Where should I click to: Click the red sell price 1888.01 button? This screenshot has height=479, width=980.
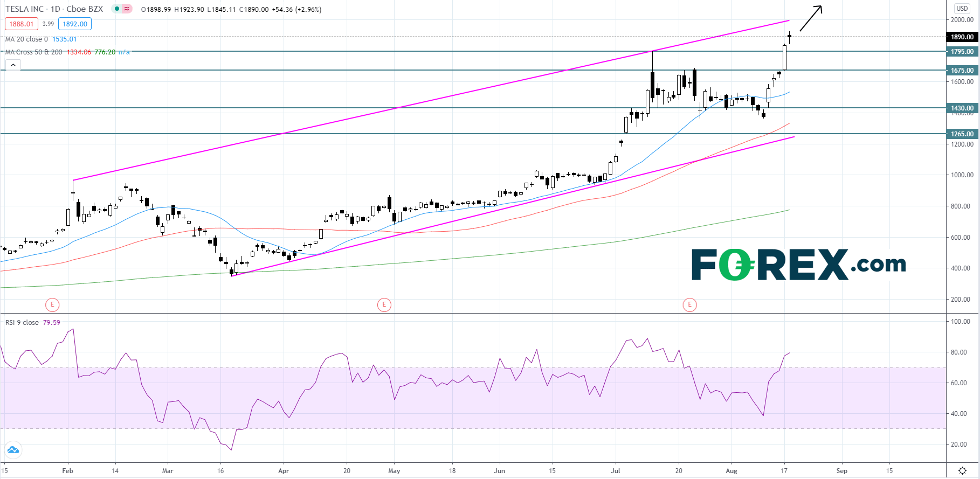22,24
